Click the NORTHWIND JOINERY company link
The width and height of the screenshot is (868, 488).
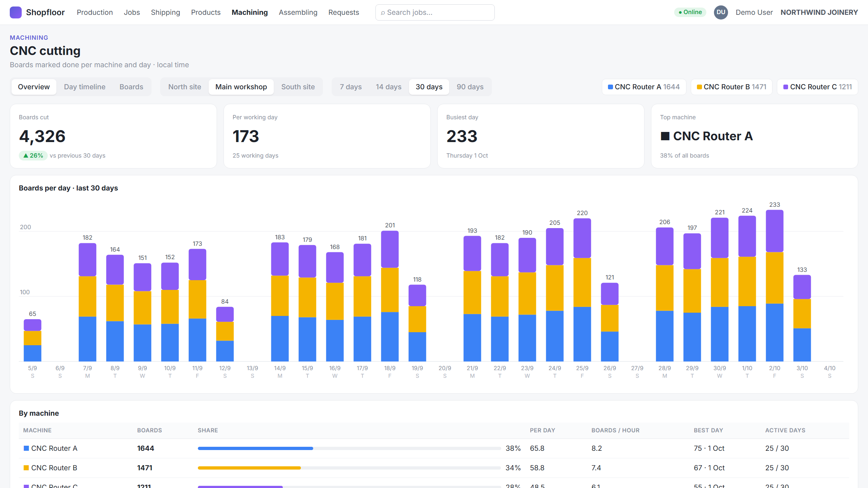point(819,12)
